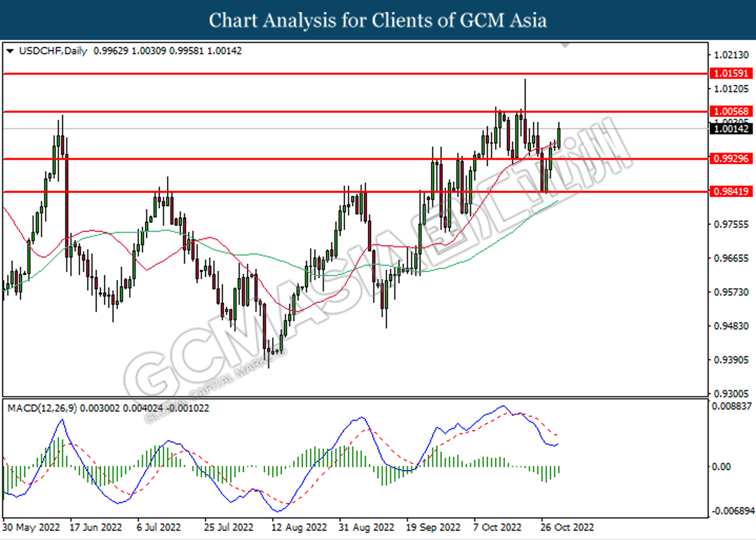The width and height of the screenshot is (756, 540).
Task: Select the 1.00568 red price level tag
Action: click(731, 111)
